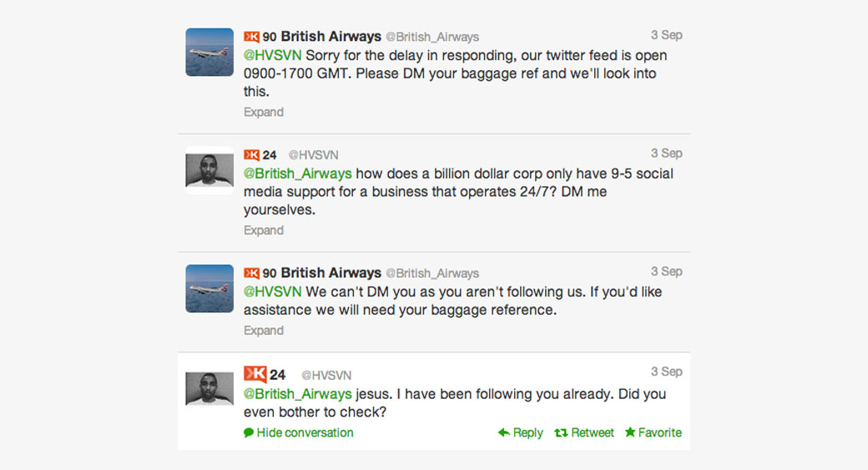Favorite the last HVSVN tweet
This screenshot has width=868, height=470.
point(653,432)
